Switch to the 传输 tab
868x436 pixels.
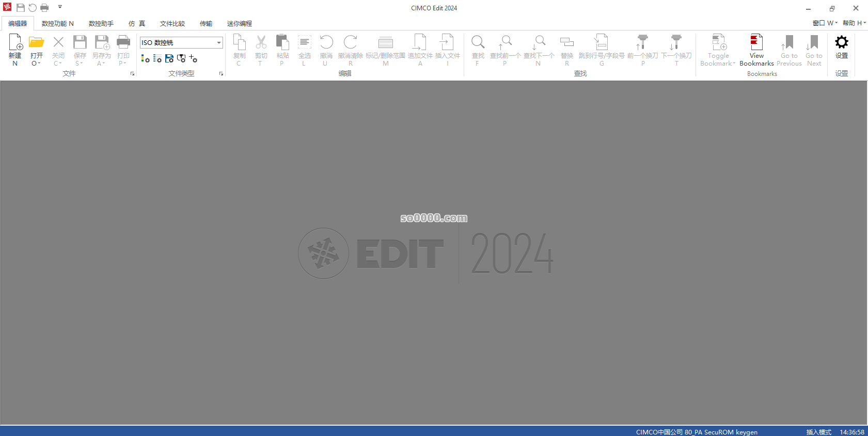[x=206, y=23]
